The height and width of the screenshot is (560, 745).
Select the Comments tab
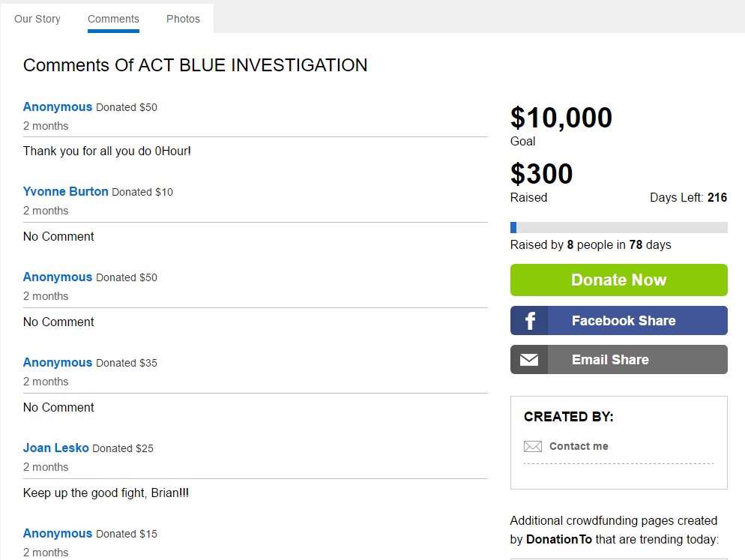(x=113, y=19)
